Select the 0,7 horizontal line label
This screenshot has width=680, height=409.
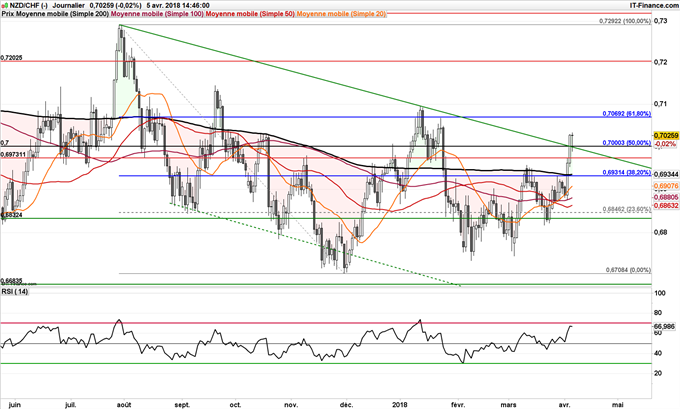(x=4, y=142)
